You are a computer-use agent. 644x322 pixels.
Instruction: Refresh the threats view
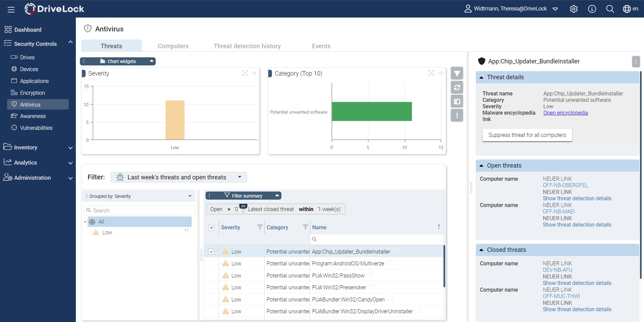click(x=457, y=87)
